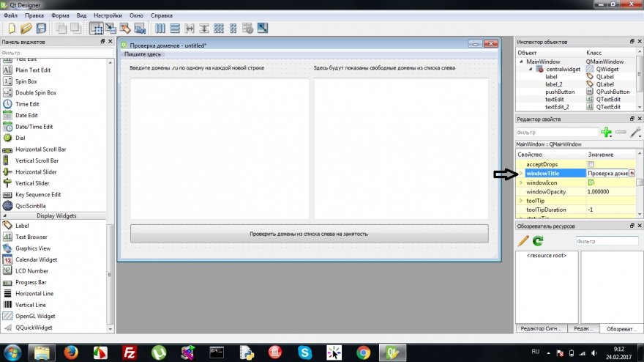Open the Файл menu
The image size is (644, 362).
pos(11,15)
